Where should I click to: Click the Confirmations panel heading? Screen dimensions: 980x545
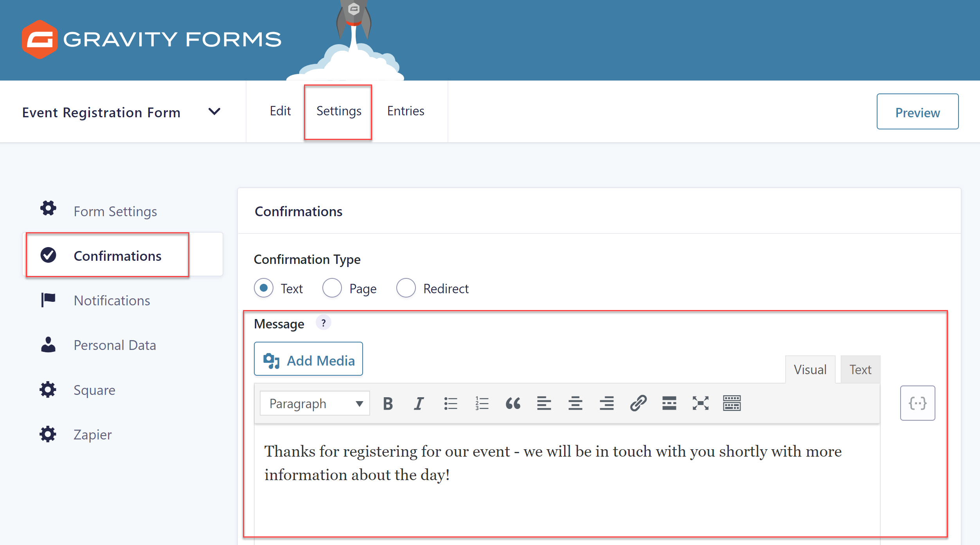(298, 212)
